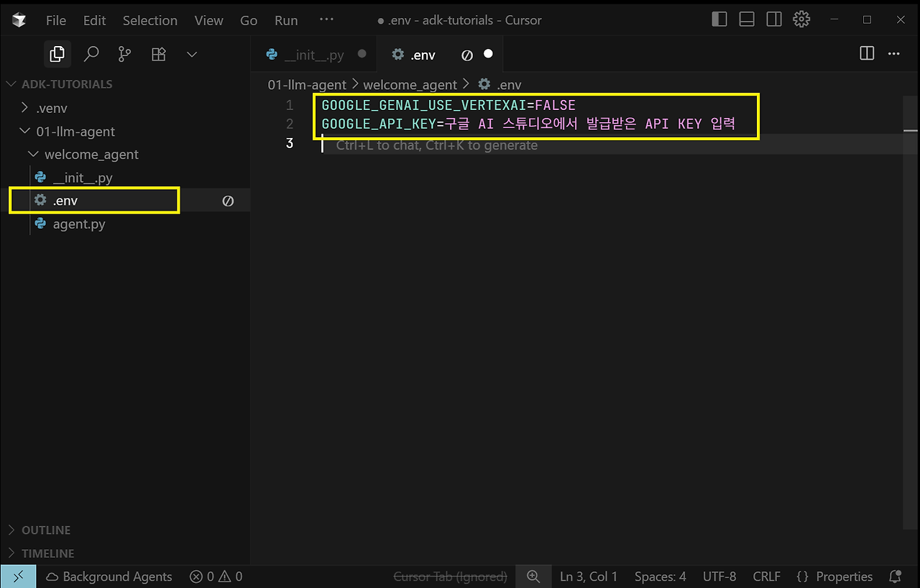Open the Go menu
This screenshot has height=588, width=920.
249,20
